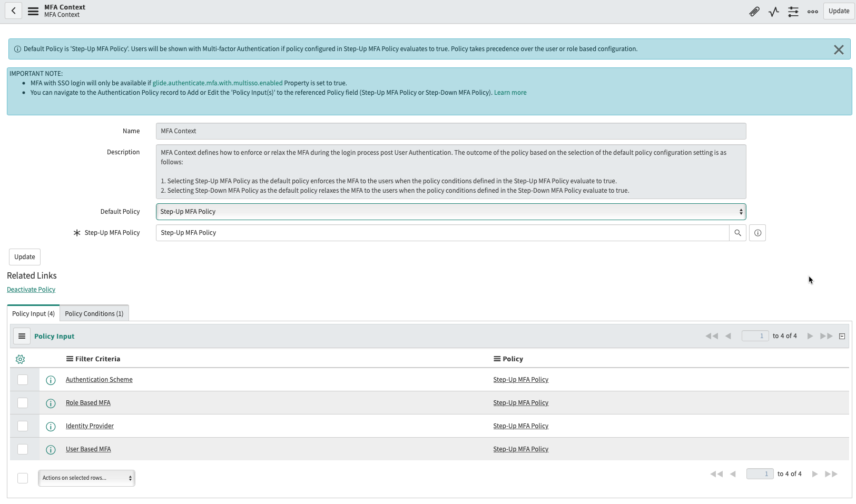Go to last page in top pagination
Image resolution: width=856 pixels, height=504 pixels.
coord(827,336)
